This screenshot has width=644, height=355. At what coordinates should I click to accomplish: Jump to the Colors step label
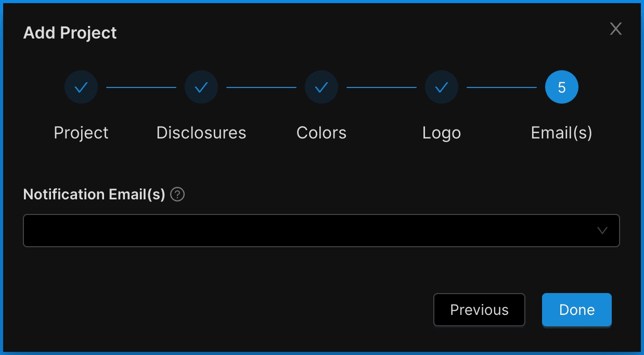coord(321,133)
